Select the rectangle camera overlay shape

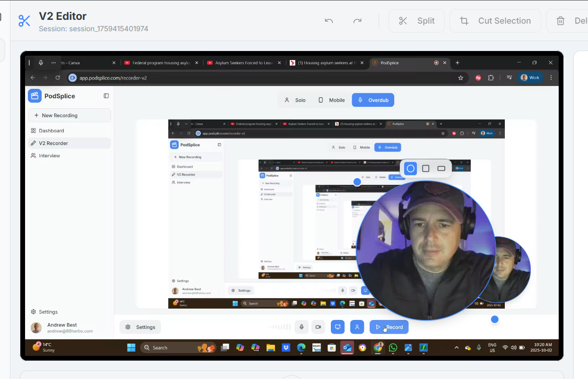coord(441,168)
